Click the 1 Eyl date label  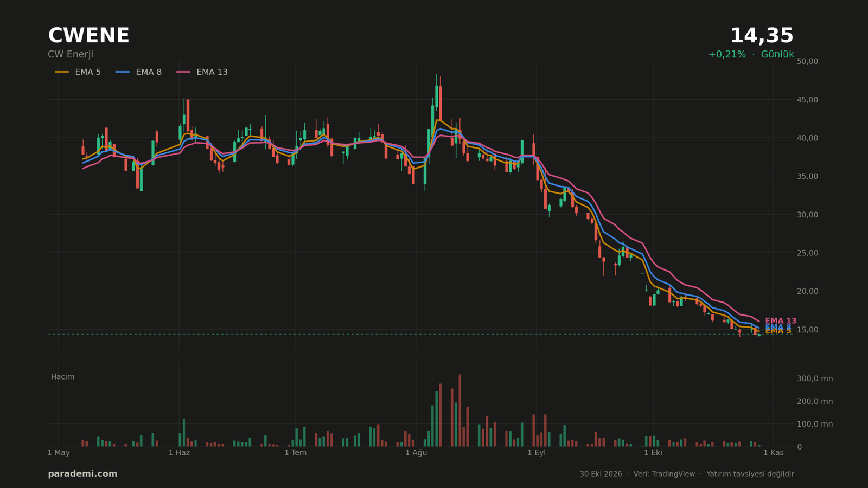537,453
